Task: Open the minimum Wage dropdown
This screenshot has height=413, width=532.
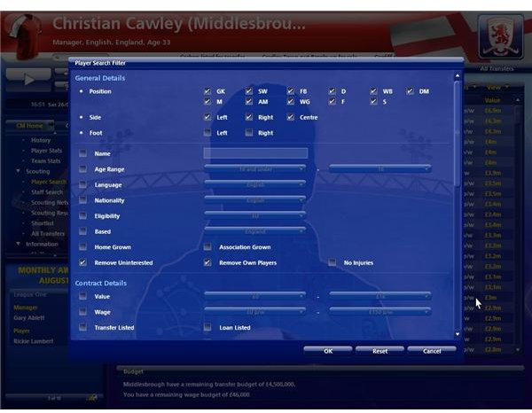Action: [254, 312]
